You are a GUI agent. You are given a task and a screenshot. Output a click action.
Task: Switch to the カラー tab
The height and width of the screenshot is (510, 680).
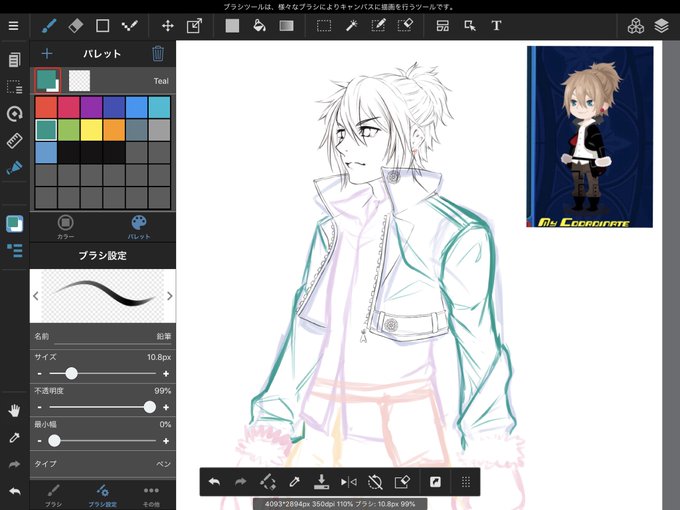[x=65, y=227]
